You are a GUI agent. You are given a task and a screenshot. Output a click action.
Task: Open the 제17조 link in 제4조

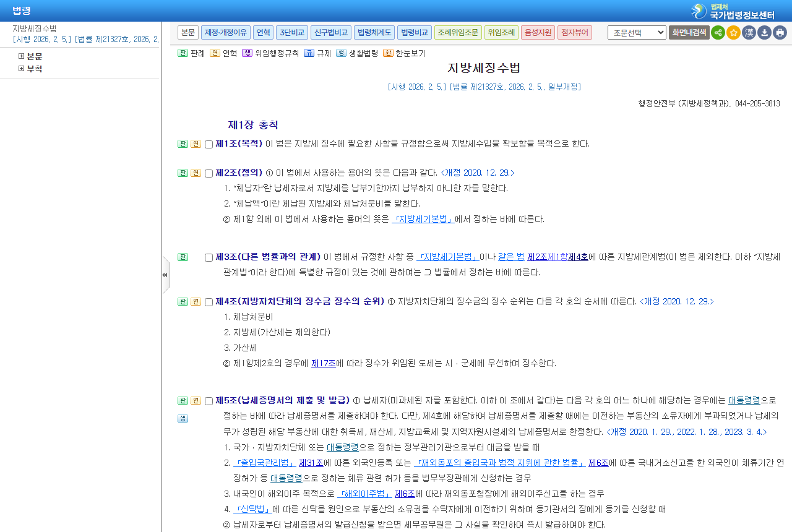[x=324, y=363]
